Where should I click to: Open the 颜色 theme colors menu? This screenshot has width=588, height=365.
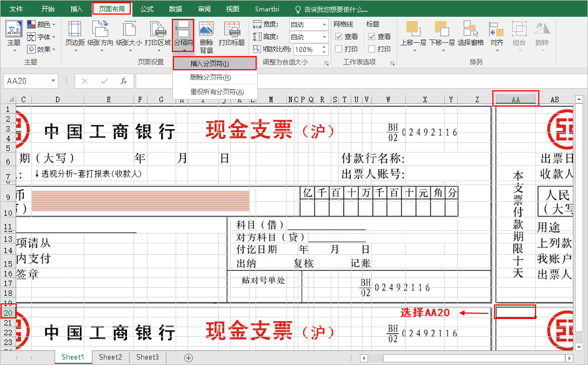(x=41, y=25)
